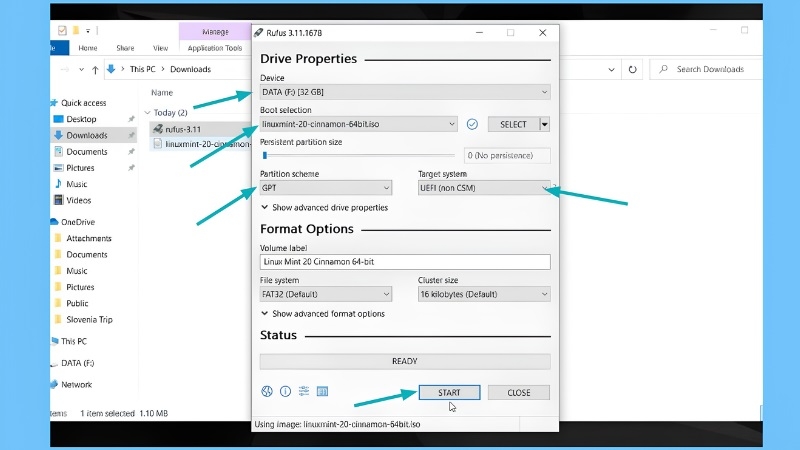The width and height of the screenshot is (800, 450).
Task: Open Rufus language globe icon
Action: [x=267, y=391]
